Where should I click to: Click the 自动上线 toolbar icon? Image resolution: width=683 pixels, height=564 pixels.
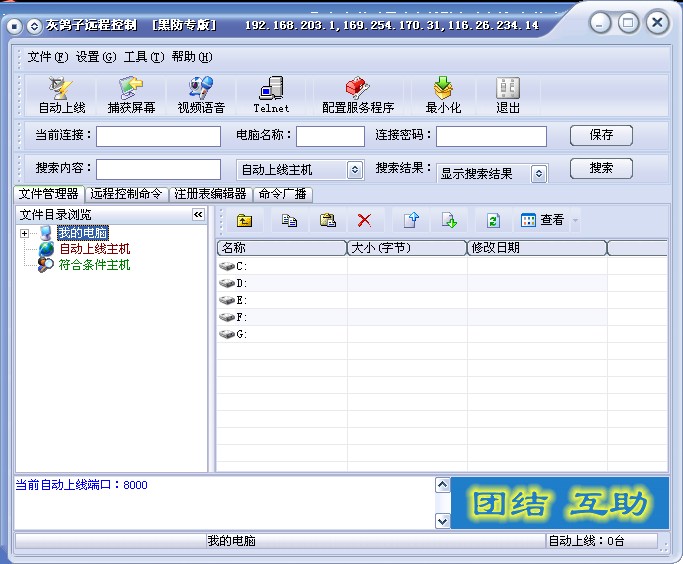pyautogui.click(x=61, y=95)
